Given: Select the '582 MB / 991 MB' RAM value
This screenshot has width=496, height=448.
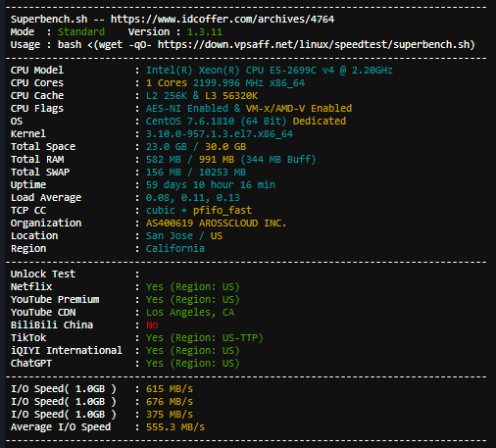Looking at the screenshot, I should pyautogui.click(x=190, y=160).
